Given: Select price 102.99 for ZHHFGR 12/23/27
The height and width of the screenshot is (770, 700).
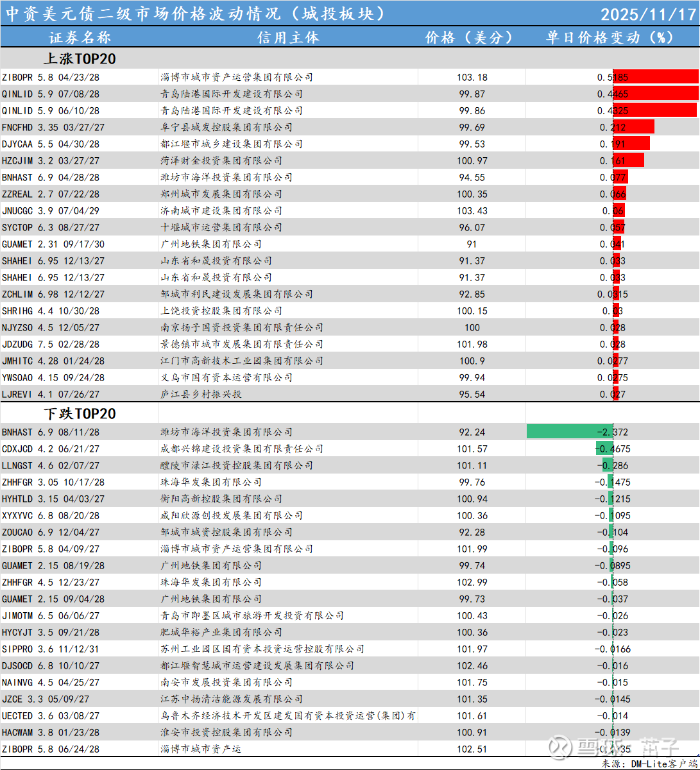Looking at the screenshot, I should [472, 582].
